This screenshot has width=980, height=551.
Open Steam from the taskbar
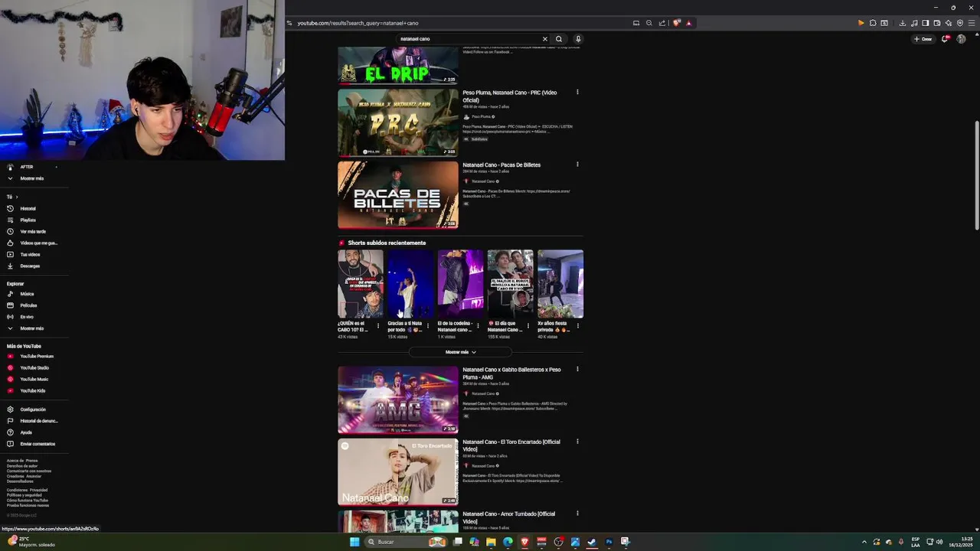click(592, 542)
